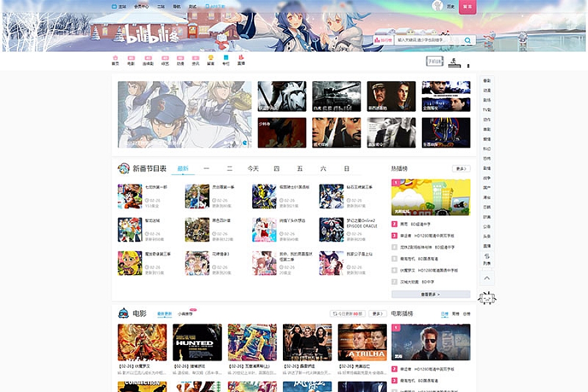Click the bilibili logo in the banner

coord(152,34)
